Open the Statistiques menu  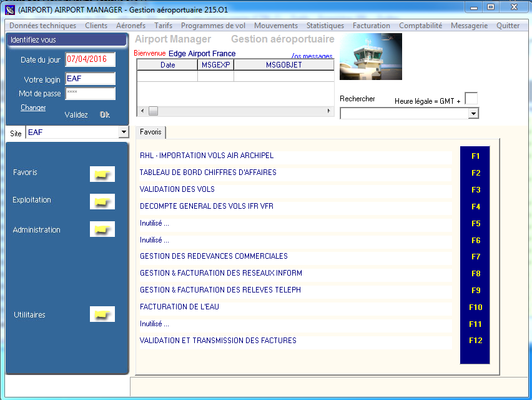325,26
